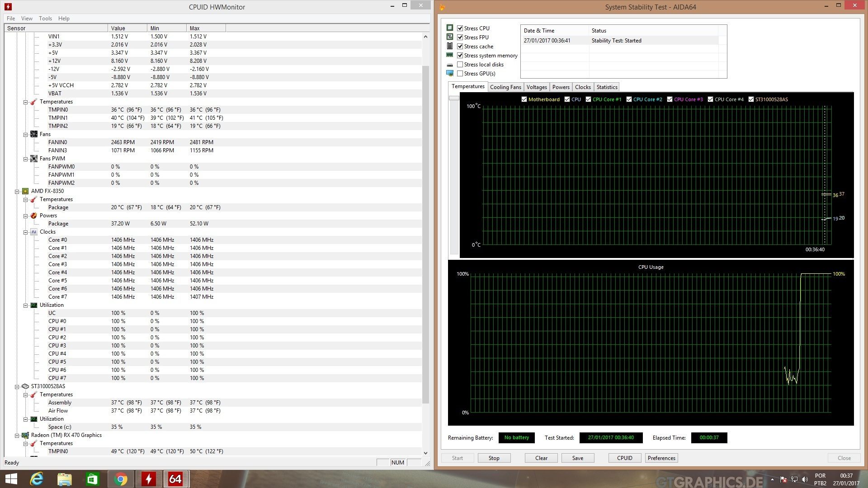The image size is (868, 488).
Task: Click the hard drive Utilization icon
Action: [x=34, y=419]
